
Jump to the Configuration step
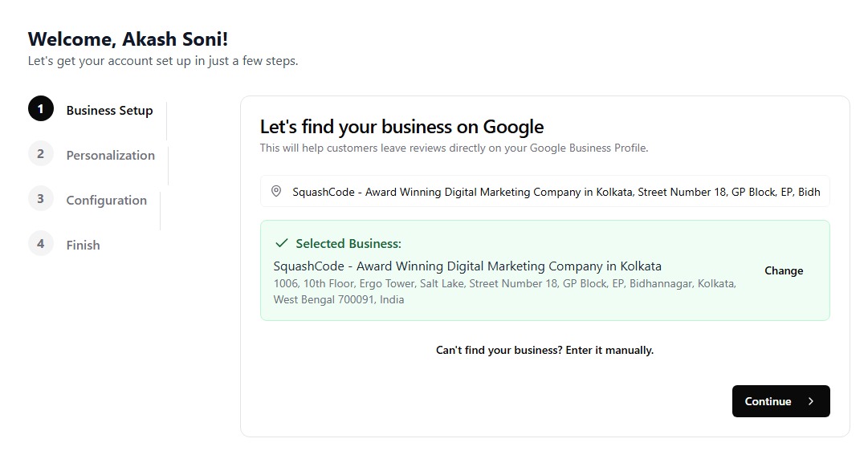(106, 201)
